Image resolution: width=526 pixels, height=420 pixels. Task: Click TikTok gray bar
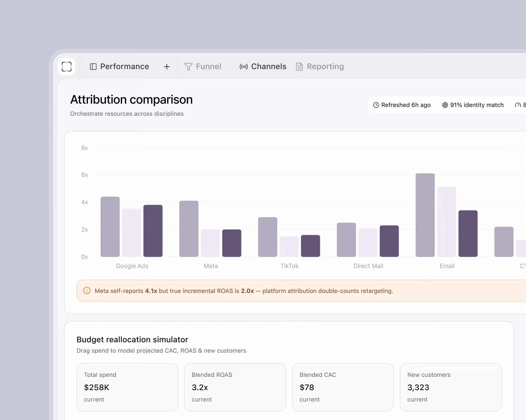[268, 237]
